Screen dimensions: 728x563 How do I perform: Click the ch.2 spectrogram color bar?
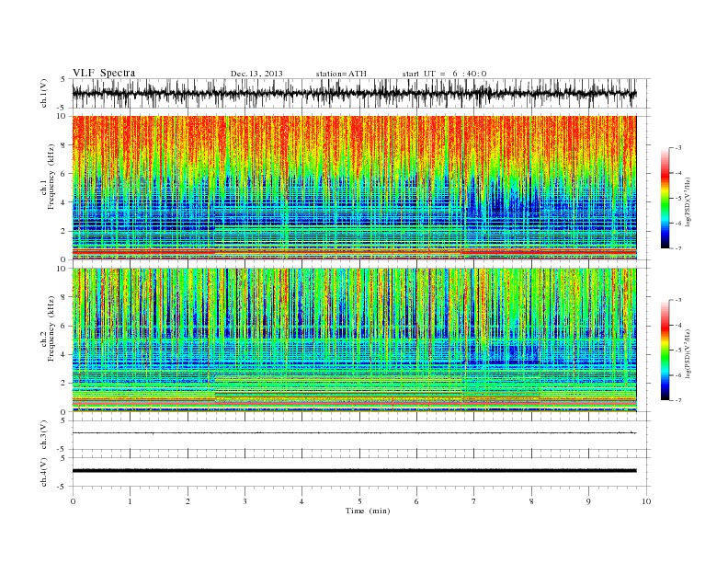(665, 350)
